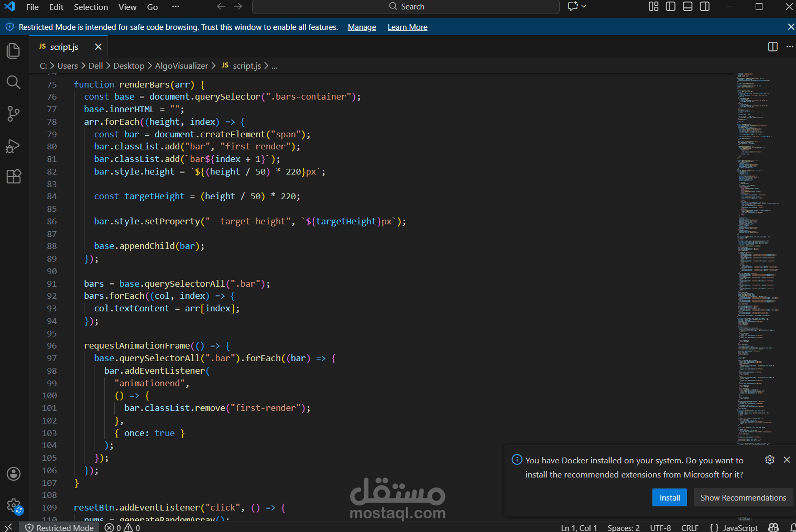Select AlgoVisualizer in the breadcrumb
796x532 pixels.
pyautogui.click(x=181, y=66)
